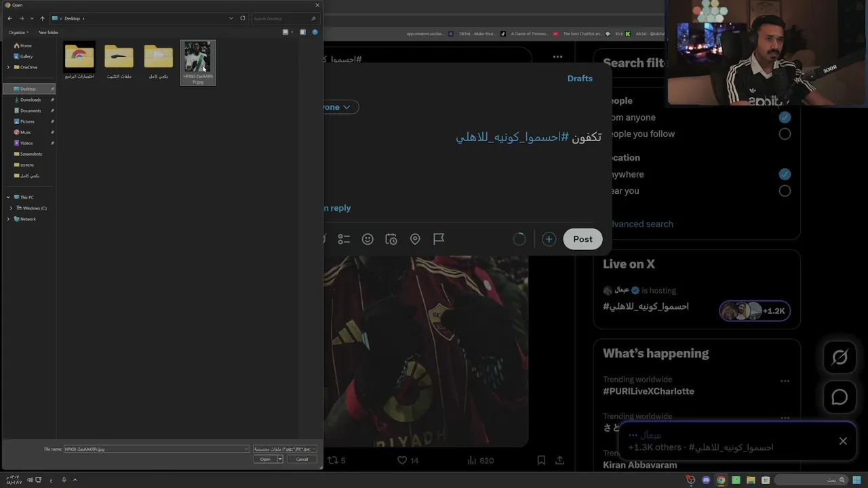The height and width of the screenshot is (488, 868).
Task: Open Grok from the floating side button
Action: point(840,357)
